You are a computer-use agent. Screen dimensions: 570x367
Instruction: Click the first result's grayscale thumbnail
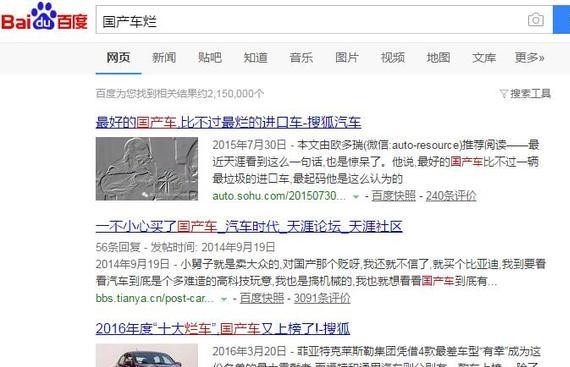pyautogui.click(x=147, y=169)
